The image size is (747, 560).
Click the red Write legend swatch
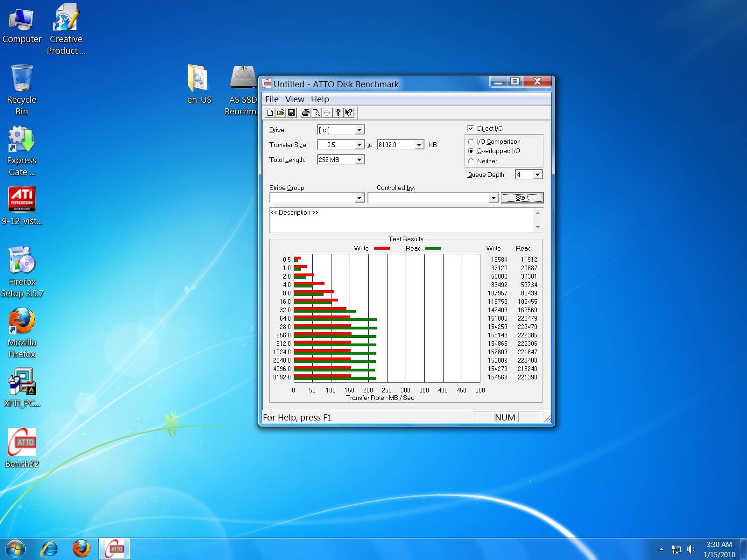point(382,248)
